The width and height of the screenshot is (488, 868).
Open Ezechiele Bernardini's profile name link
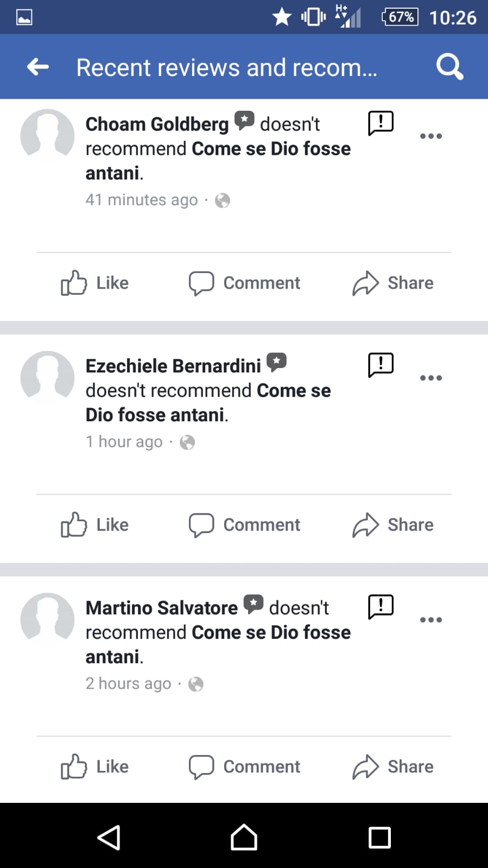click(x=173, y=366)
